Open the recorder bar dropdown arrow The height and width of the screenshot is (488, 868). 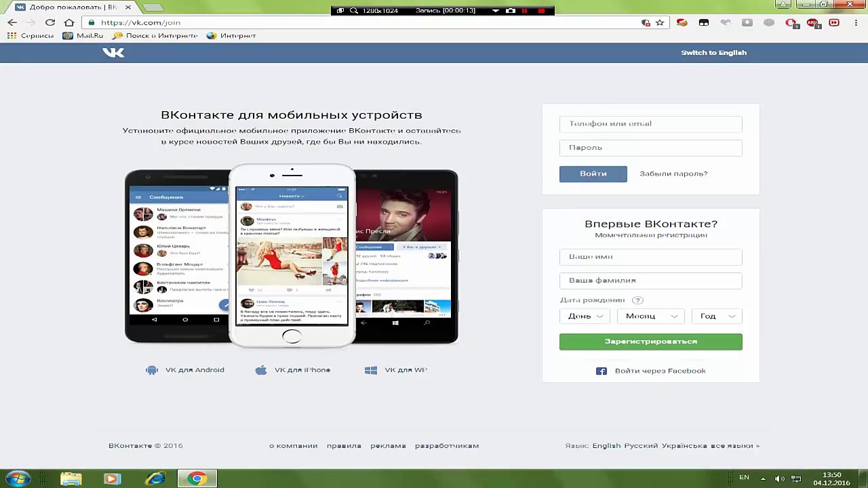click(x=495, y=11)
